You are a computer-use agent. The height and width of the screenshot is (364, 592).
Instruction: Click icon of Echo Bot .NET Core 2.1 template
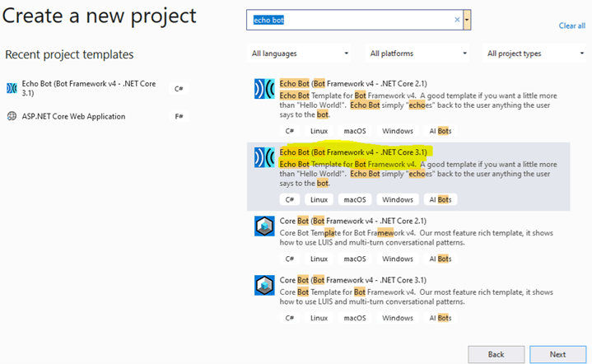tap(264, 89)
